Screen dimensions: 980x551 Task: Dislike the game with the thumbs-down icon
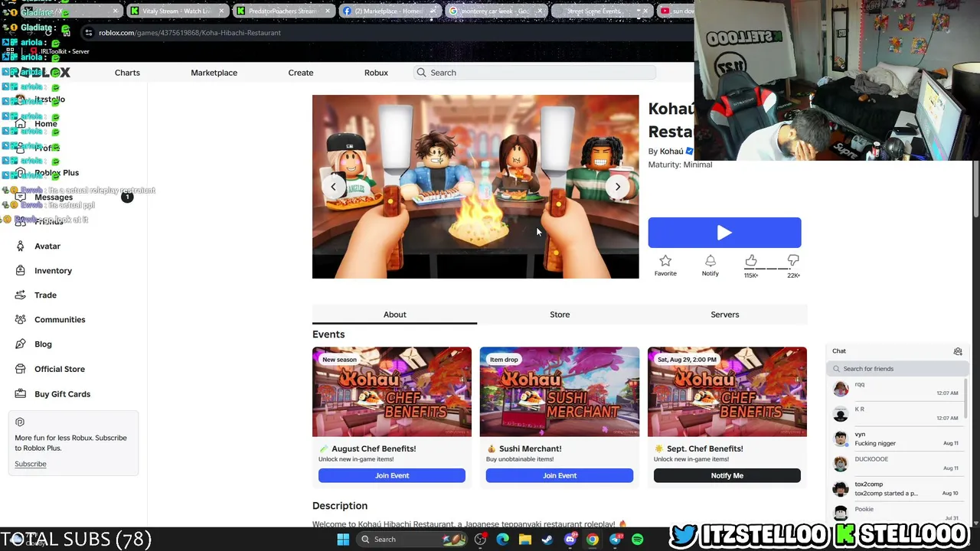coord(793,261)
